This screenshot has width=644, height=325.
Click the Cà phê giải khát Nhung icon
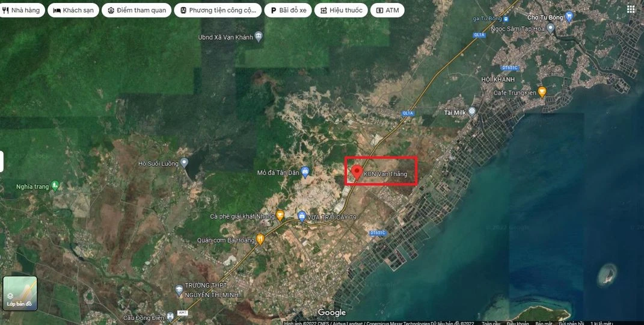click(x=280, y=215)
